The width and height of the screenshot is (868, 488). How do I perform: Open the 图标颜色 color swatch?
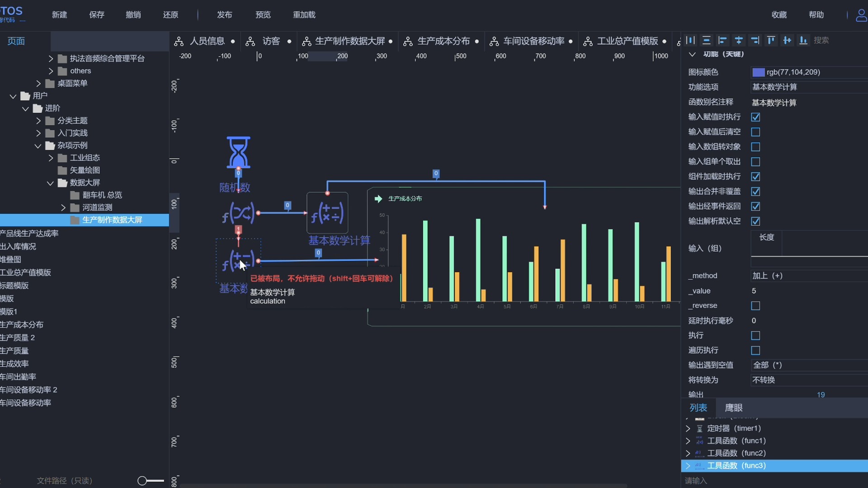tap(758, 72)
